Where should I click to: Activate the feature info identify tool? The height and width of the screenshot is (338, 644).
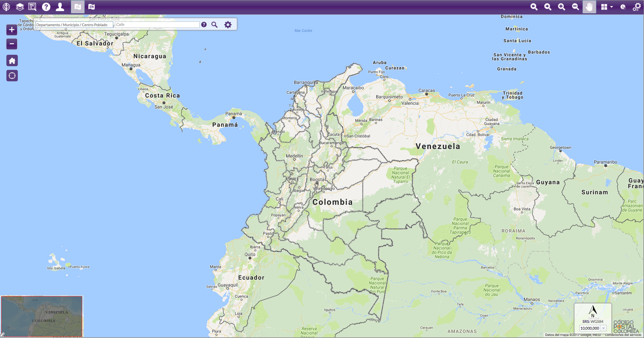(x=623, y=7)
